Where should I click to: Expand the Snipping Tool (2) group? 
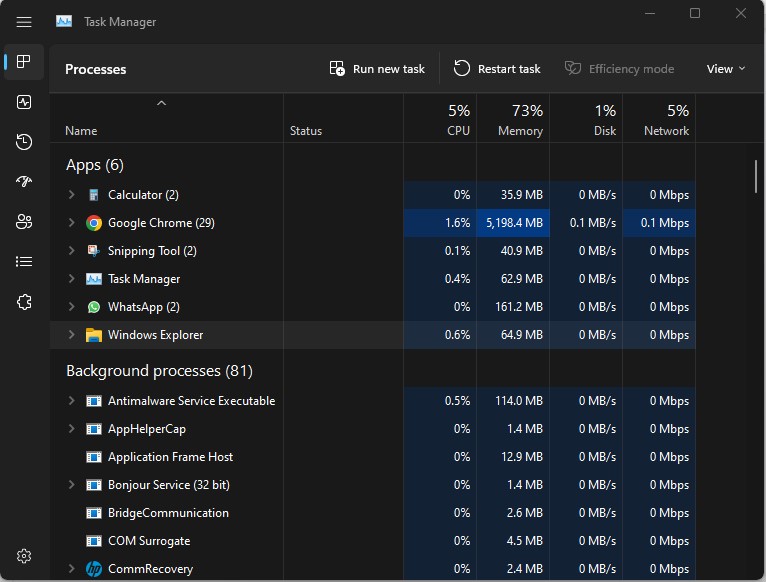[71, 250]
